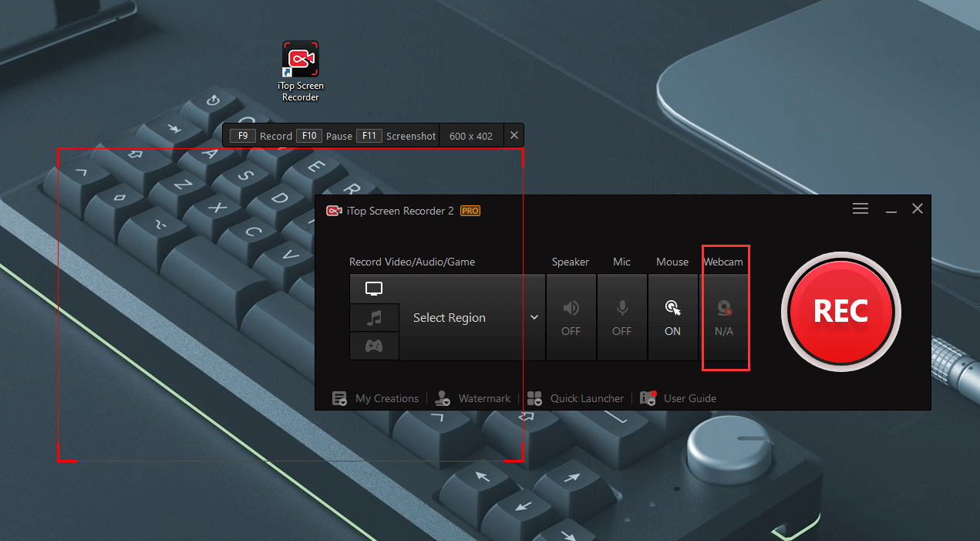
Task: Click the Quick Launcher grid icon
Action: 535,398
